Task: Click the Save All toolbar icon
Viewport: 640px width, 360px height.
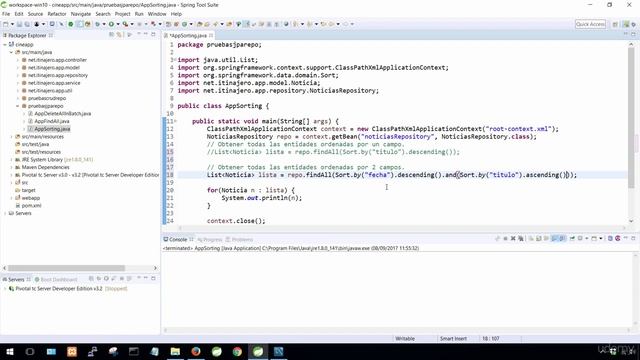Action: pyautogui.click(x=27, y=24)
